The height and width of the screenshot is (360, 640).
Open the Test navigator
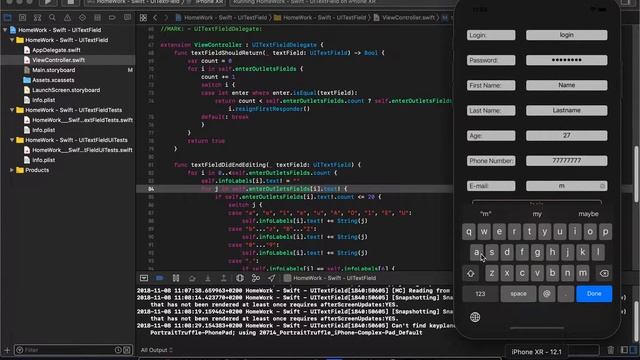pyautogui.click(x=82, y=18)
